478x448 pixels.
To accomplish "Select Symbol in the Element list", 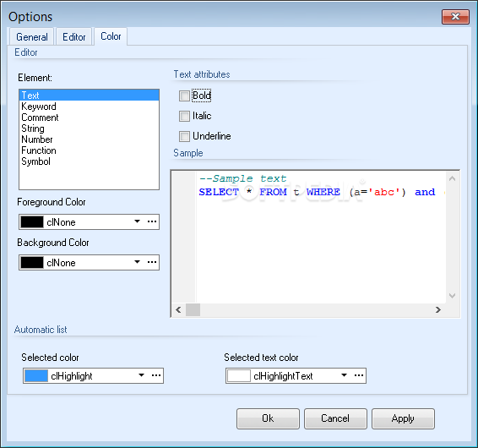I will [x=89, y=161].
